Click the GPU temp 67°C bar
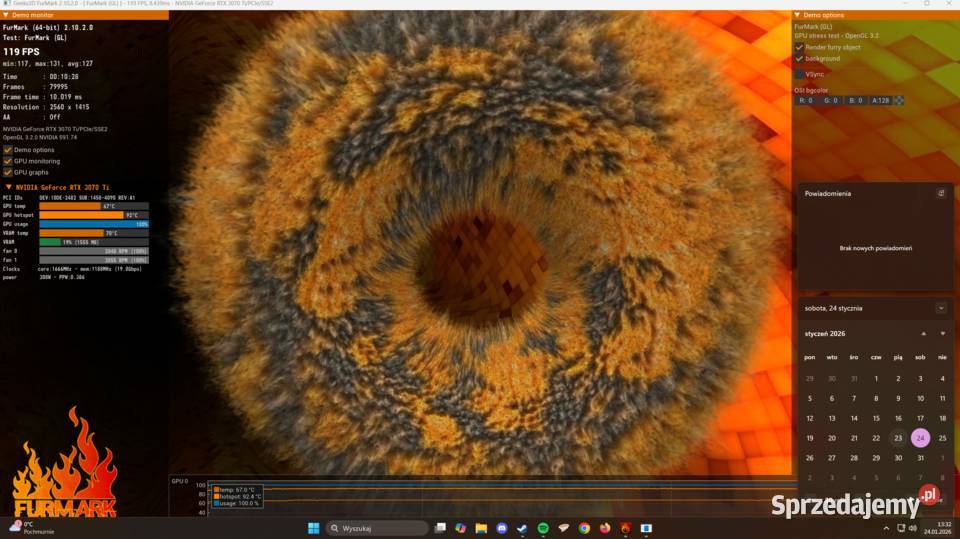The height and width of the screenshot is (539, 960). pos(94,206)
